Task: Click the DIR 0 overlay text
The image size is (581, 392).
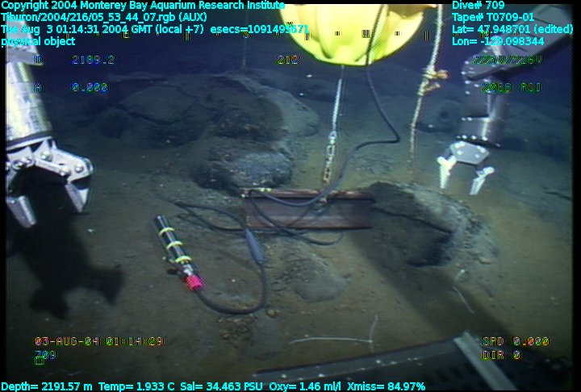Action: [x=501, y=354]
